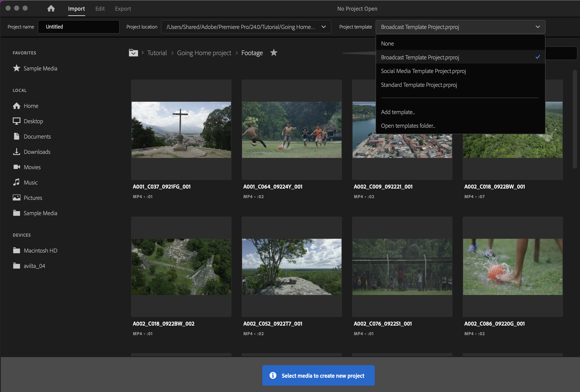This screenshot has width=580, height=392.
Task: Open the Music location
Action: tap(31, 183)
